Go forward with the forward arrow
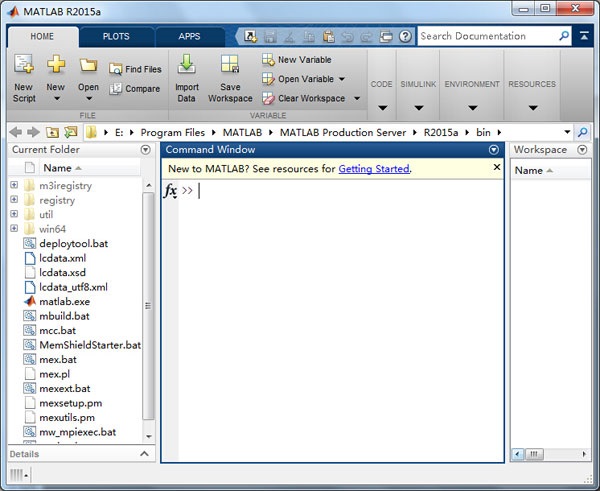Image resolution: width=600 pixels, height=491 pixels. click(33, 132)
